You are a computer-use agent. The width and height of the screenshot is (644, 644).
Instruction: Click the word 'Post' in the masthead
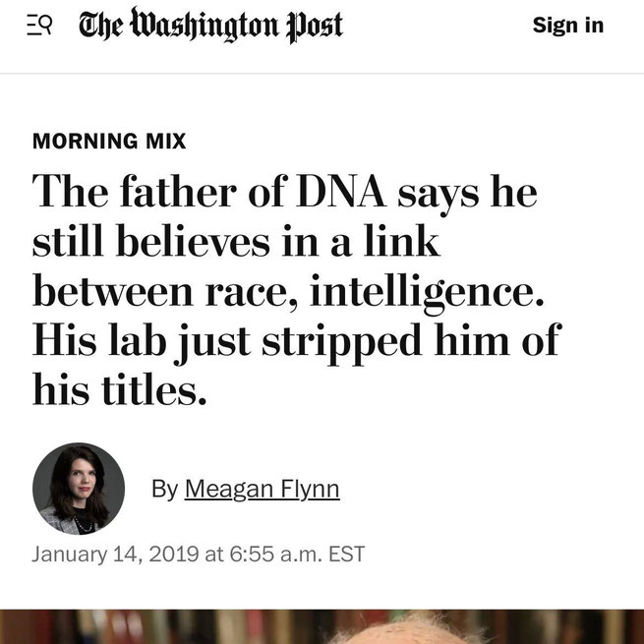316,26
